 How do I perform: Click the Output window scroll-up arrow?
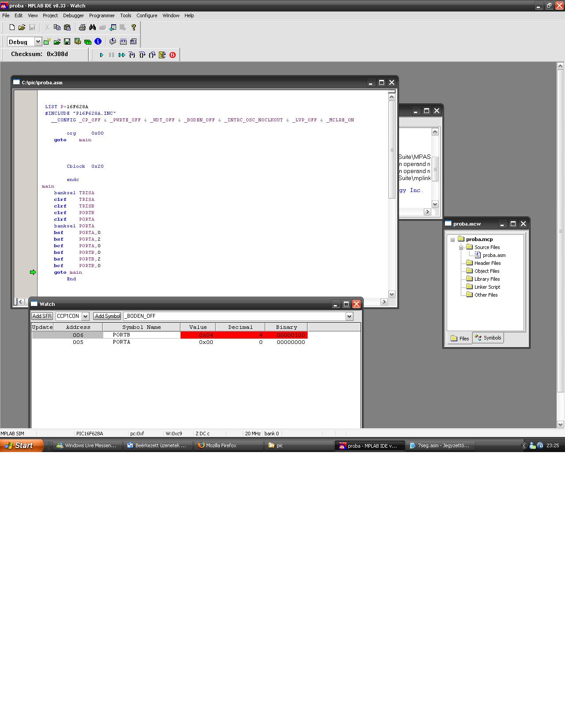(x=435, y=132)
